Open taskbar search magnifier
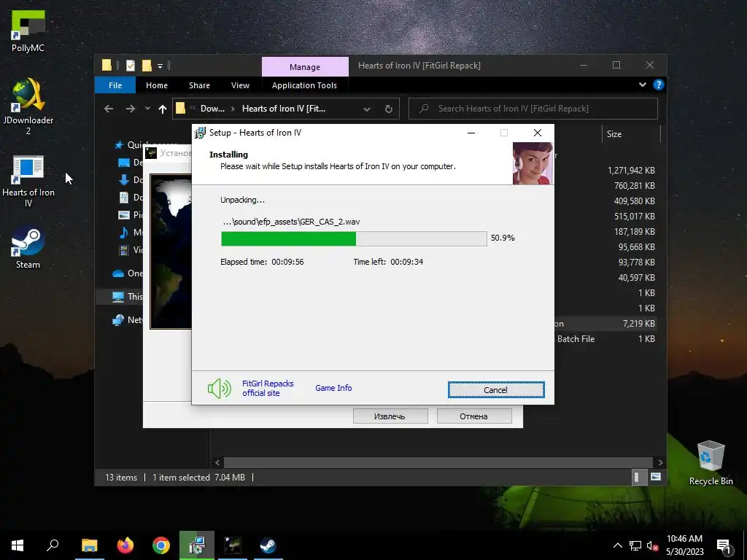Screen dimensions: 747x560 [53, 545]
